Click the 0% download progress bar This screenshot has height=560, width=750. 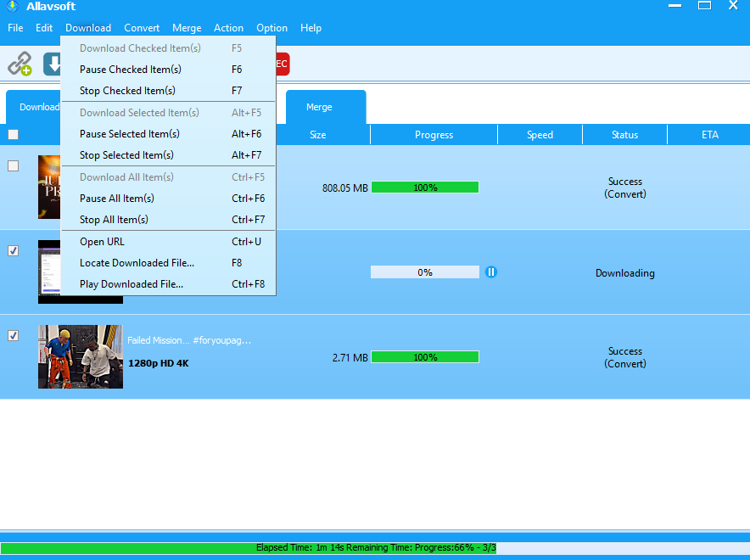click(424, 272)
